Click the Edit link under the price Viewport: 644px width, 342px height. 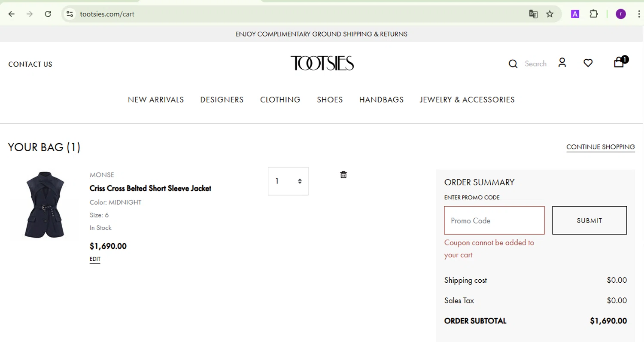95,259
